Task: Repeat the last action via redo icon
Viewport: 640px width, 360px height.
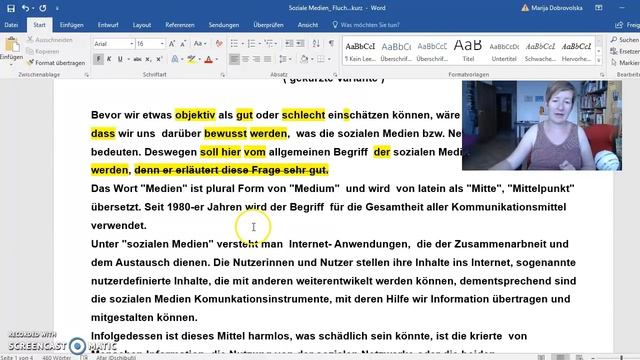Action: tap(42, 8)
